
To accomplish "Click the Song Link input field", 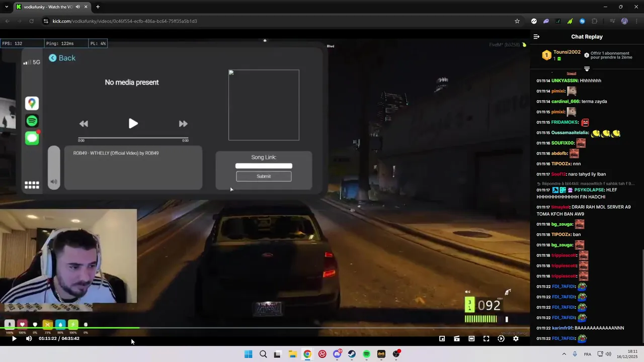I will (264, 166).
